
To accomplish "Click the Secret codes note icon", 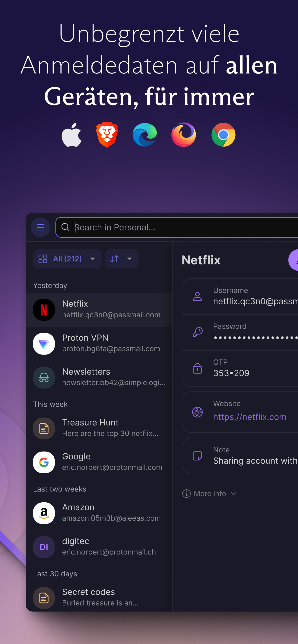I will coord(44,598).
